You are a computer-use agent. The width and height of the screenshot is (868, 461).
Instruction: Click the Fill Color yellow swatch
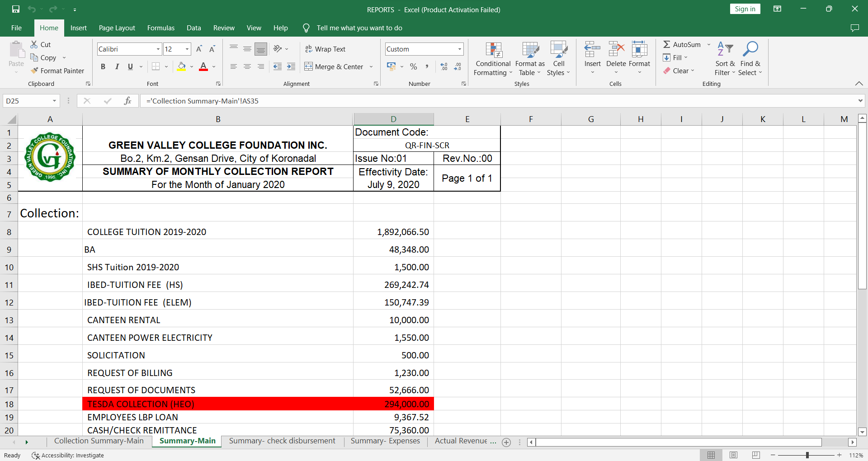[182, 66]
